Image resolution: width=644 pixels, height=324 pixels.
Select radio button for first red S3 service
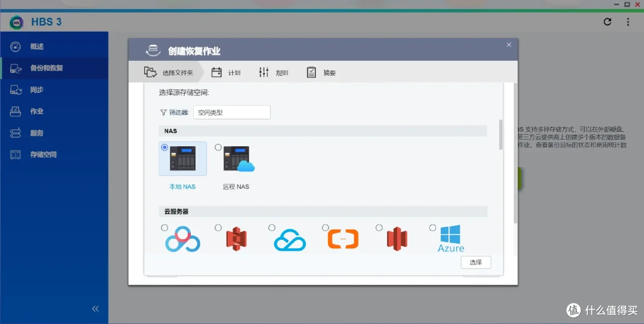coord(218,227)
